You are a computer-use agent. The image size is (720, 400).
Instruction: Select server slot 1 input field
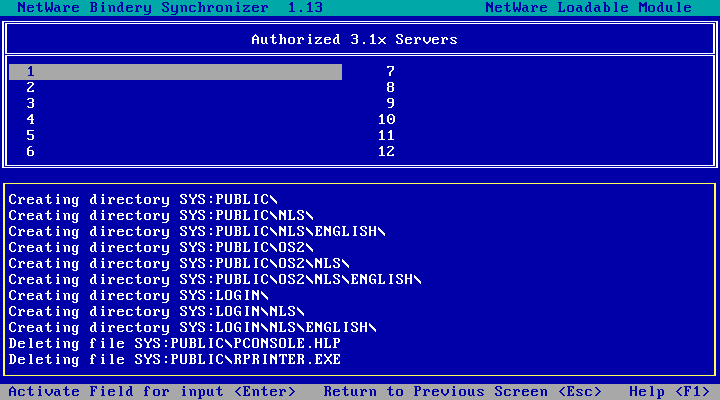[175, 72]
